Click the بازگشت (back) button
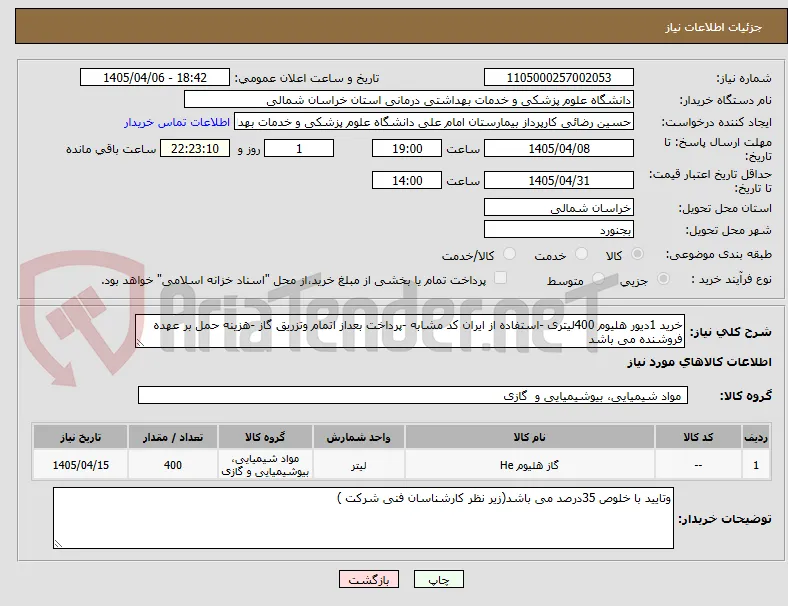This screenshot has width=788, height=606. tap(369, 579)
